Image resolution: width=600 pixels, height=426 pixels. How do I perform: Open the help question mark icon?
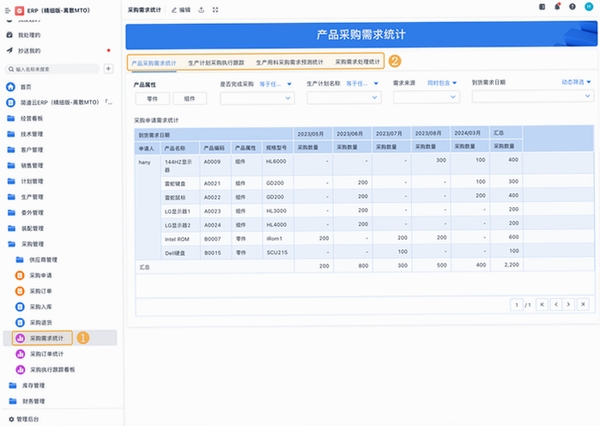tap(572, 7)
